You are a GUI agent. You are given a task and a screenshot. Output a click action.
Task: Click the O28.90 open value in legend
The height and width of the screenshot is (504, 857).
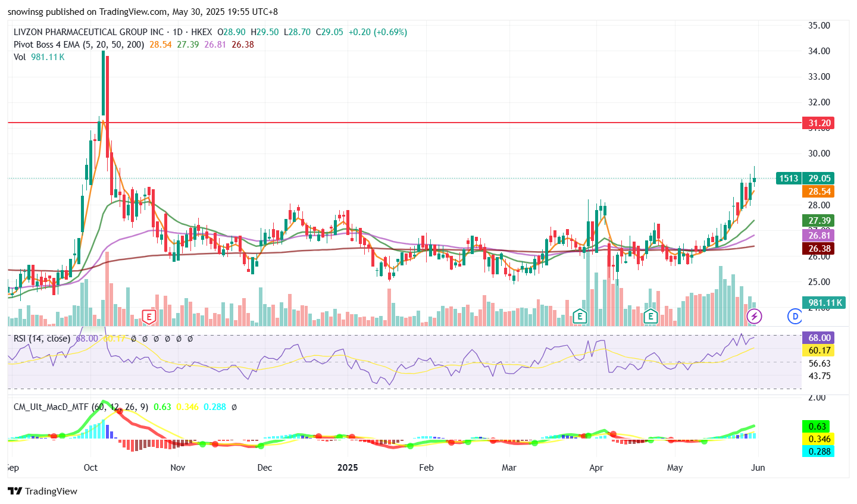click(x=232, y=32)
